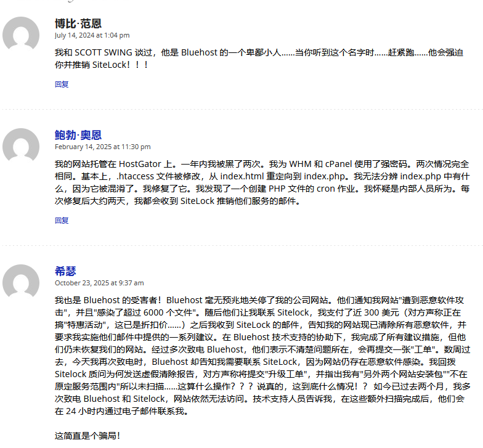Open the February 14, 2025 at 11:30 pm timestamp
The width and height of the screenshot is (483, 448).
tap(102, 147)
